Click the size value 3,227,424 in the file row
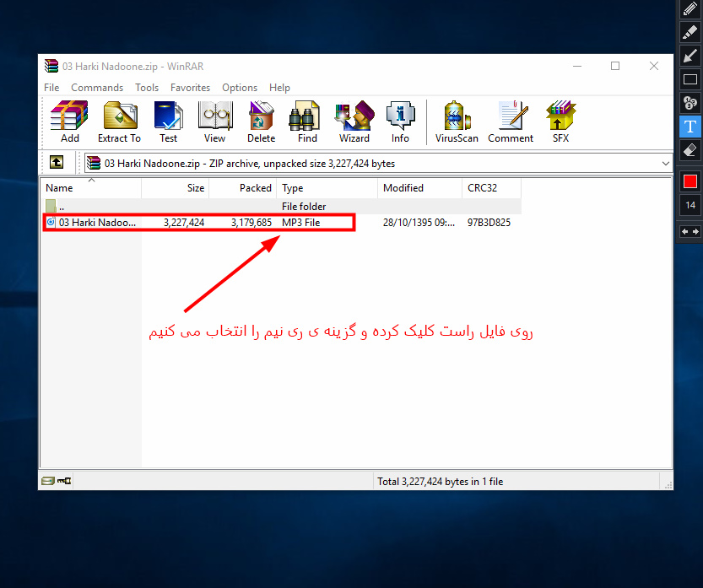The width and height of the screenshot is (703, 588). (x=184, y=223)
